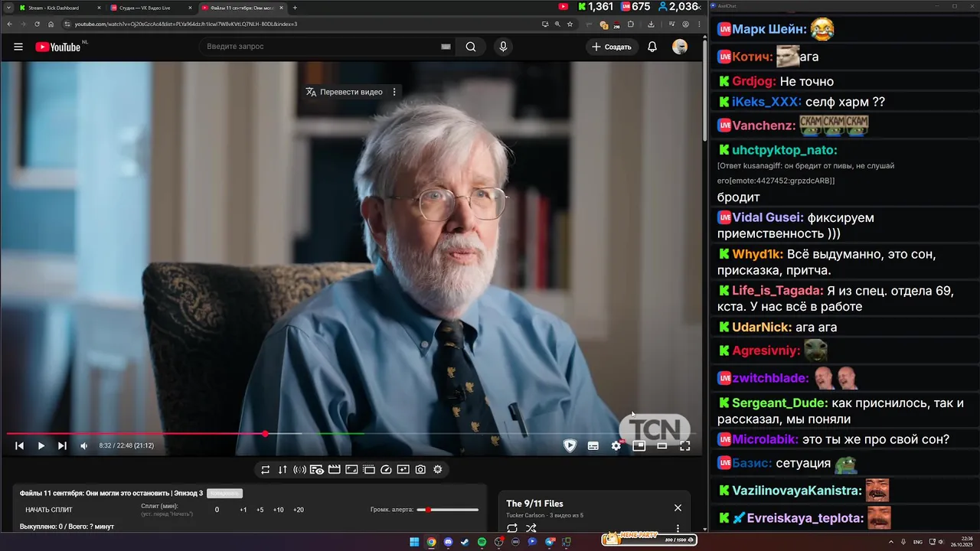Open Chrome three-dot menu

point(699,24)
